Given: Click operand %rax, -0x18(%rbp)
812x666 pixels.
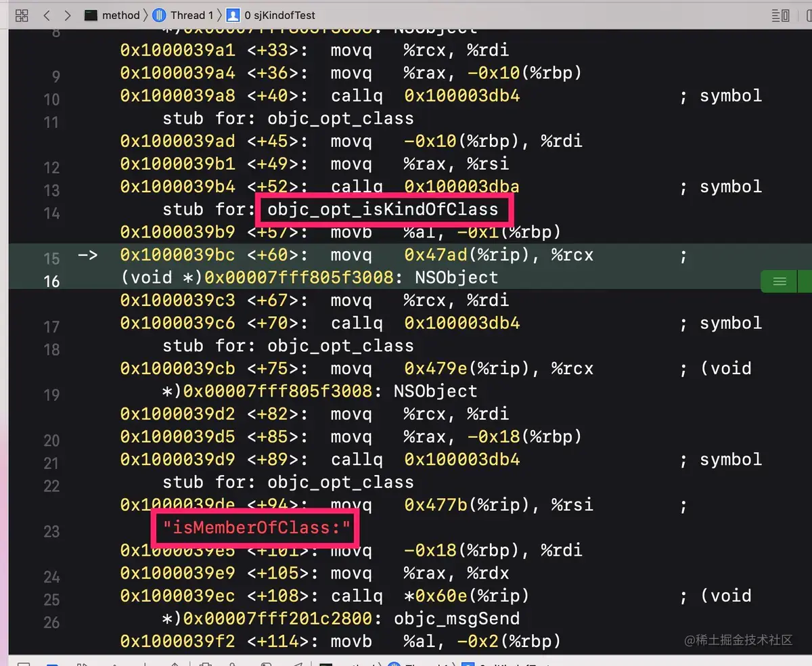Looking at the screenshot, I should [x=493, y=437].
